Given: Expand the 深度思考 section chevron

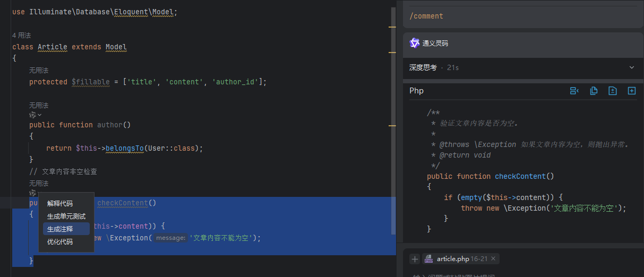Looking at the screenshot, I should (x=632, y=67).
